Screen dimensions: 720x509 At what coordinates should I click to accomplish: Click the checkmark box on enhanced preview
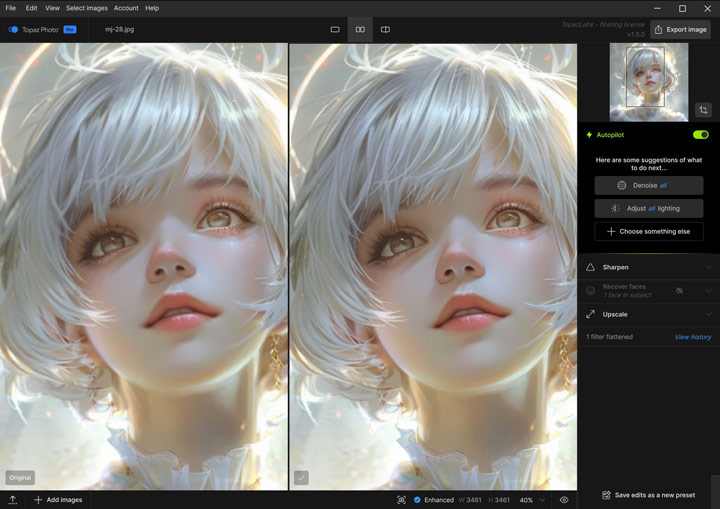[301, 478]
